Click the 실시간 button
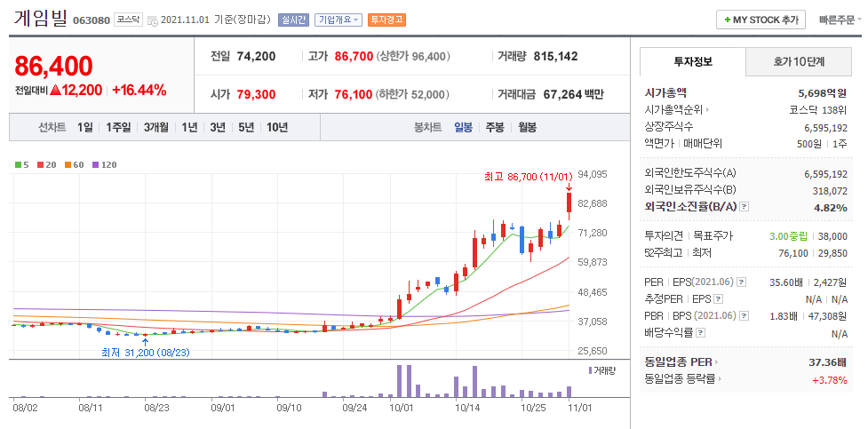 pos(293,20)
